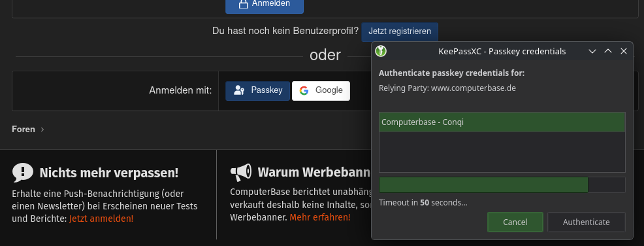Click the Relying Party www.computerbase.de text
Screen dimensions: 644x246
[447, 88]
